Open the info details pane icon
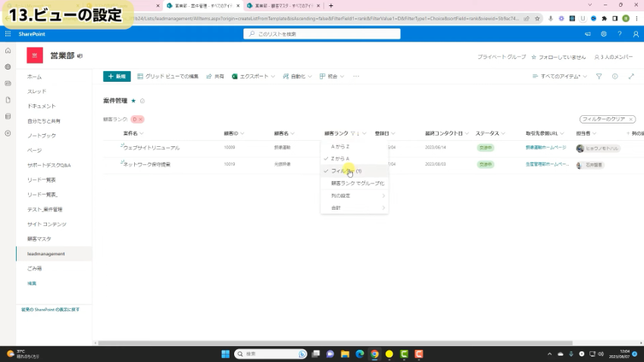This screenshot has width=644, height=362. point(614,76)
